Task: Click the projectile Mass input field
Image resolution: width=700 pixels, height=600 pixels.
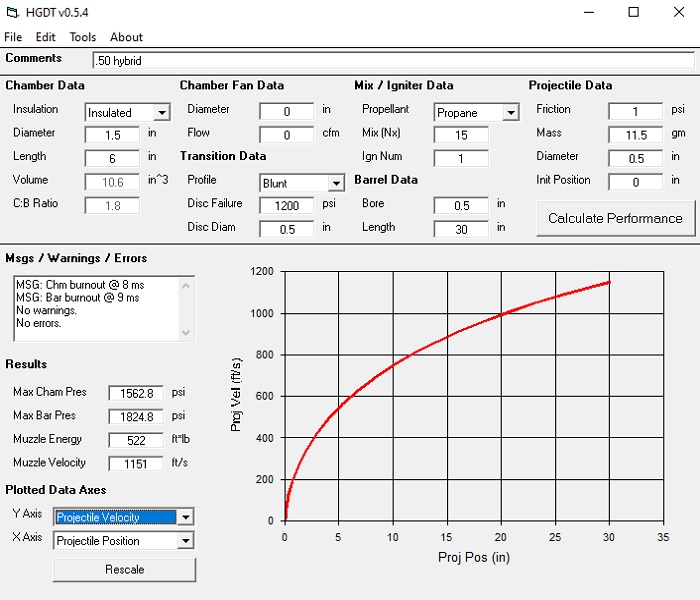Action: [x=635, y=135]
